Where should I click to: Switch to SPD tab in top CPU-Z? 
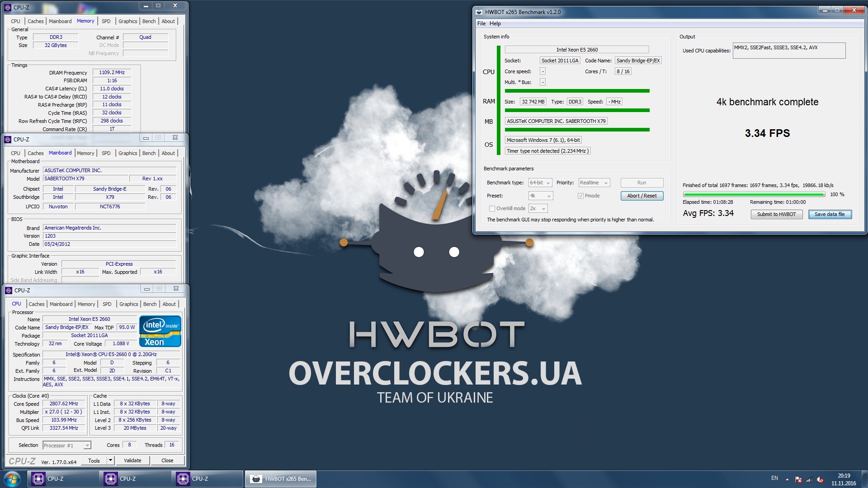[106, 21]
